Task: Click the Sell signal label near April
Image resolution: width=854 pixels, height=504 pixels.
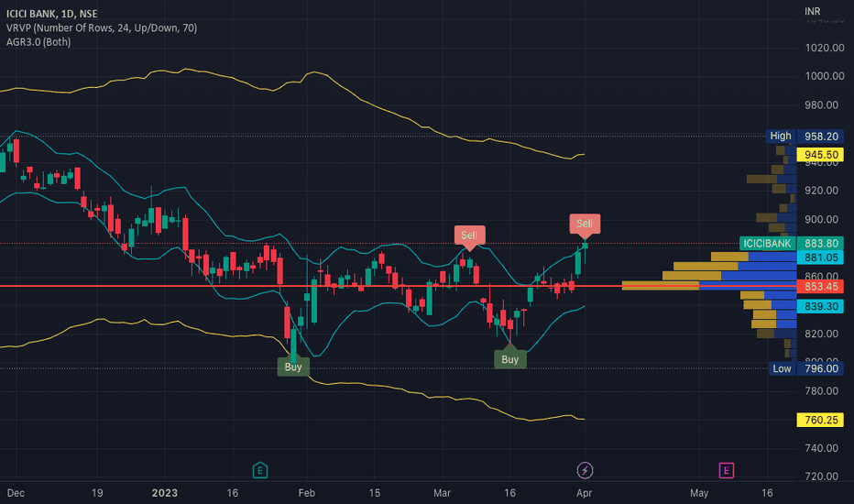Action: pyautogui.click(x=585, y=224)
